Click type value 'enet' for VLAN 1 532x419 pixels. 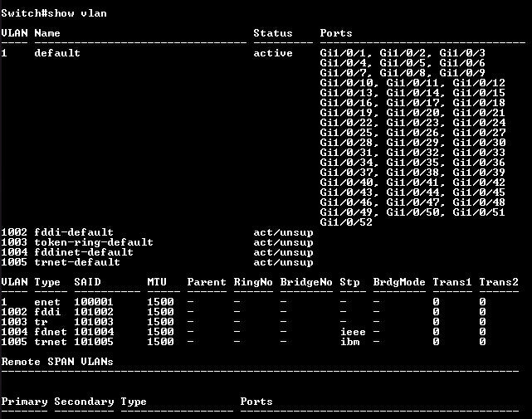[x=47, y=302]
